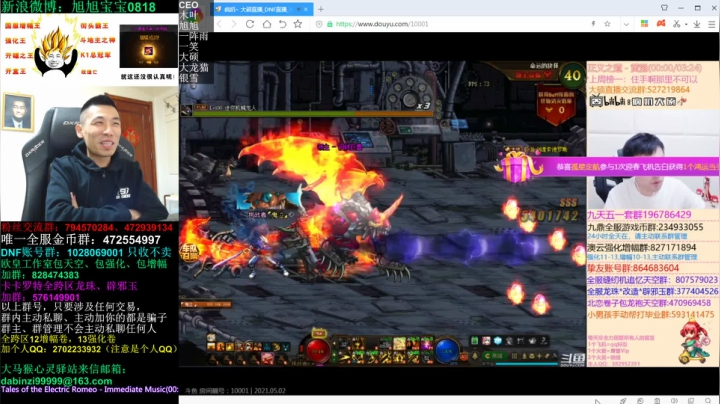
Task: Go back in the browser
Action: (x=219, y=24)
